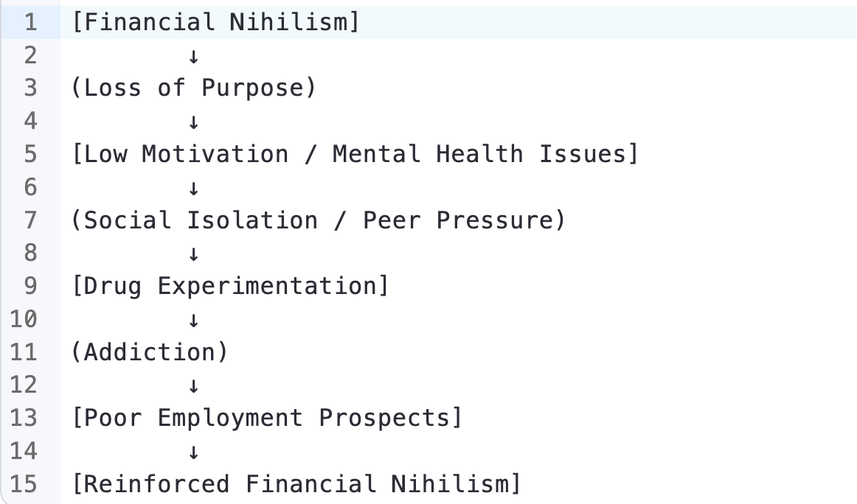This screenshot has width=857, height=504.
Task: Place cursor in '[Drug Experimentation]' text
Action: pos(230,286)
